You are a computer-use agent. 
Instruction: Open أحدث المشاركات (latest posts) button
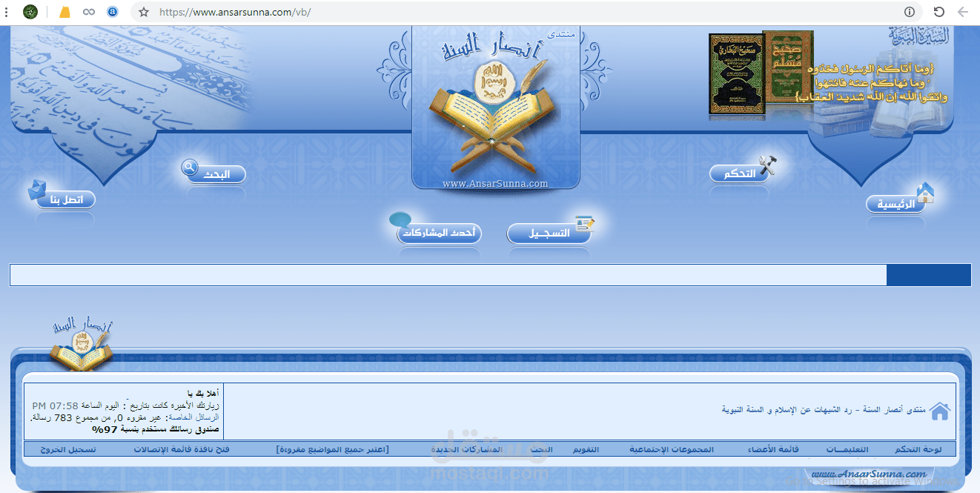tap(440, 233)
